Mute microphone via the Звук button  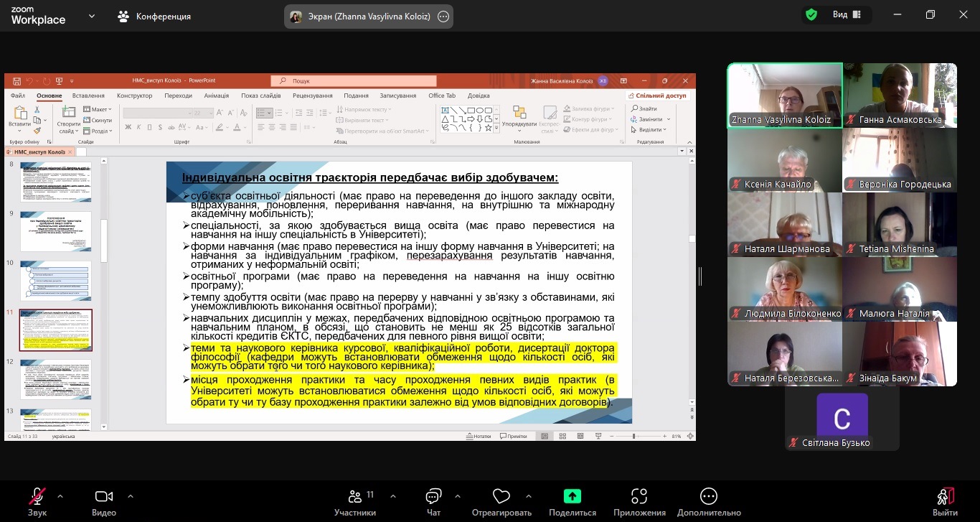[x=37, y=501]
